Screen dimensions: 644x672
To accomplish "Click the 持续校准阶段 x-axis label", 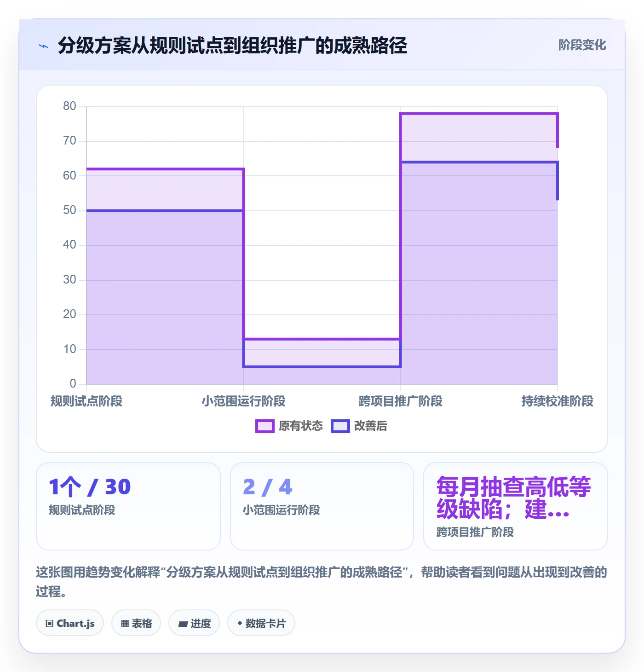I will pos(557,401).
